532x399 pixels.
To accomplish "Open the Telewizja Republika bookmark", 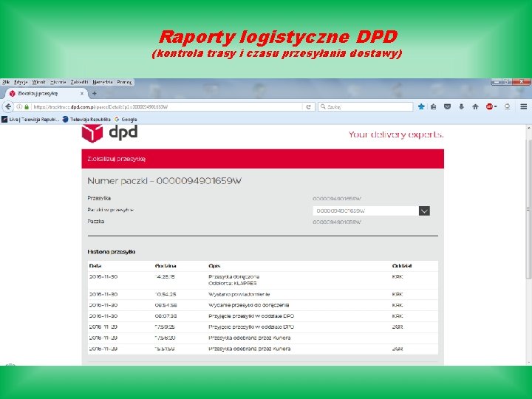I will click(x=86, y=120).
